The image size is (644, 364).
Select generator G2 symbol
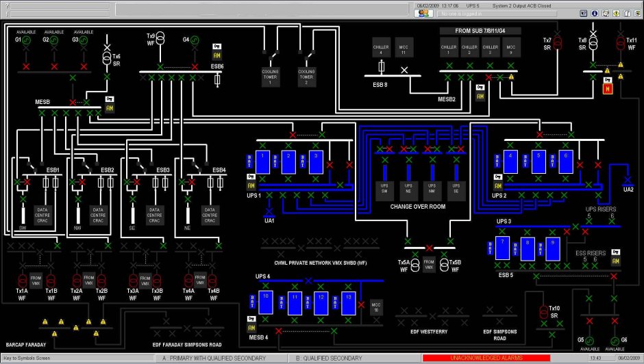coord(54,40)
